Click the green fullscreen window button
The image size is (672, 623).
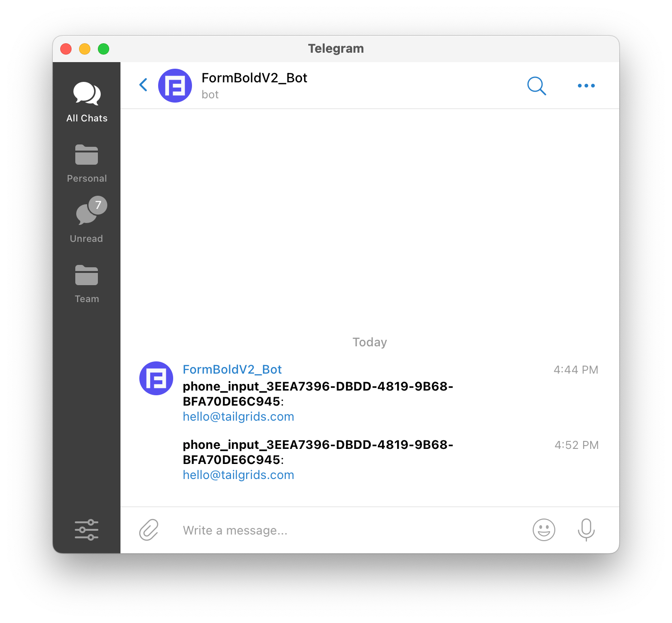point(104,49)
